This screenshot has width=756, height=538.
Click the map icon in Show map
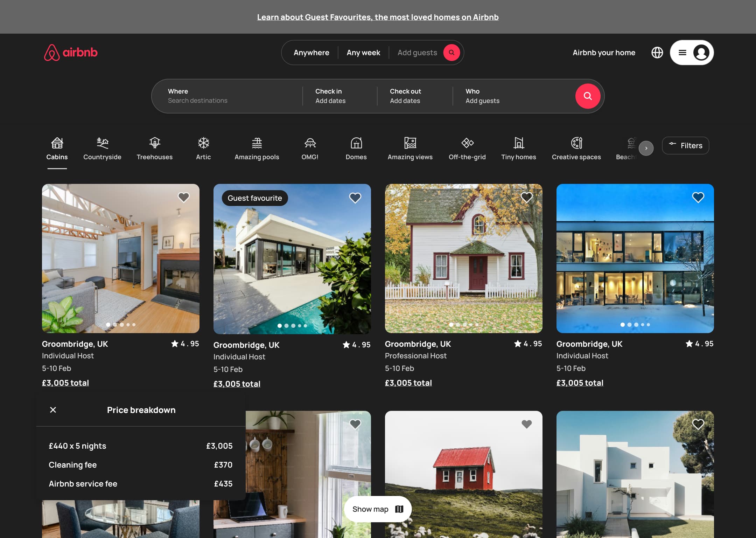tap(399, 509)
